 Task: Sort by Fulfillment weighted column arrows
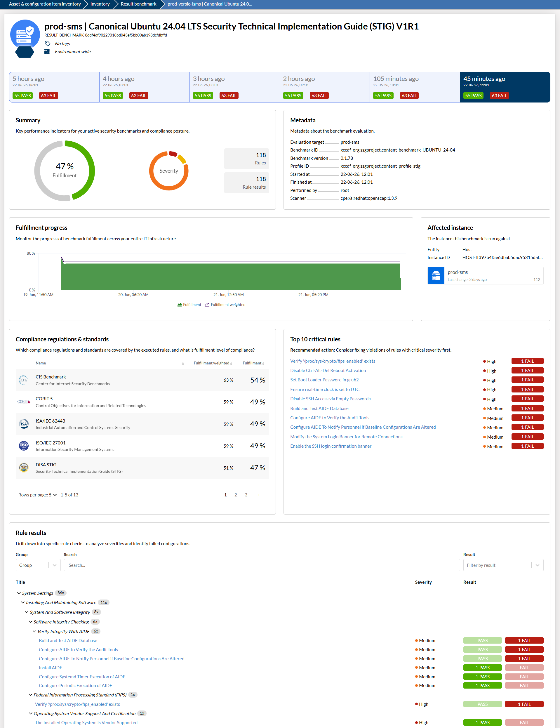pos(231,364)
